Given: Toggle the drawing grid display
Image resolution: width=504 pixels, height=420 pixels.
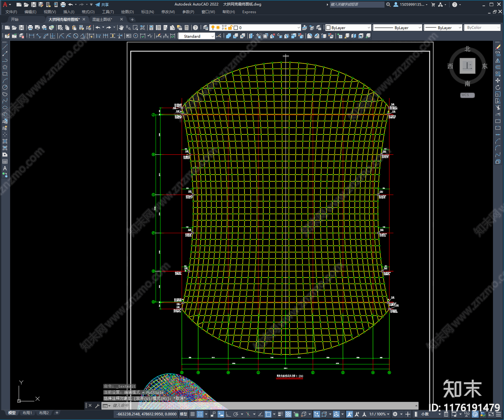Looking at the screenshot, I should pos(192,414).
